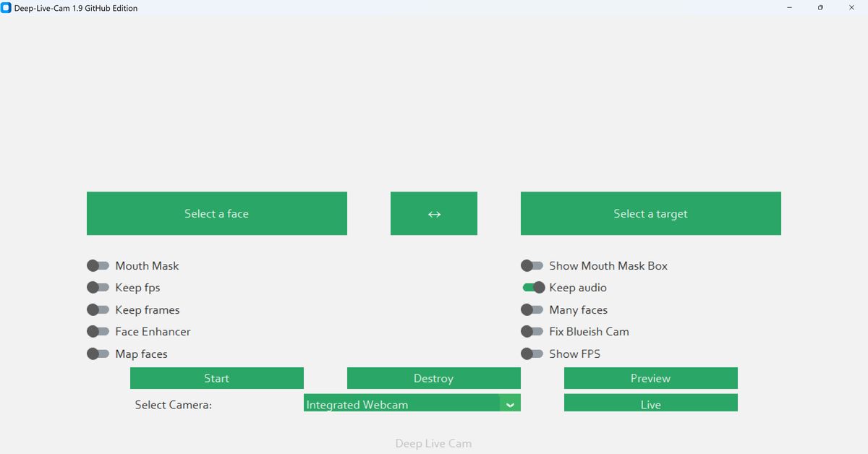Click the Start button
The image size is (868, 454).
pos(217,378)
